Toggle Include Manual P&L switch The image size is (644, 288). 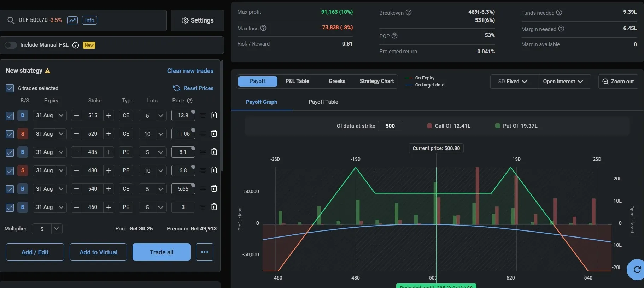(x=11, y=45)
